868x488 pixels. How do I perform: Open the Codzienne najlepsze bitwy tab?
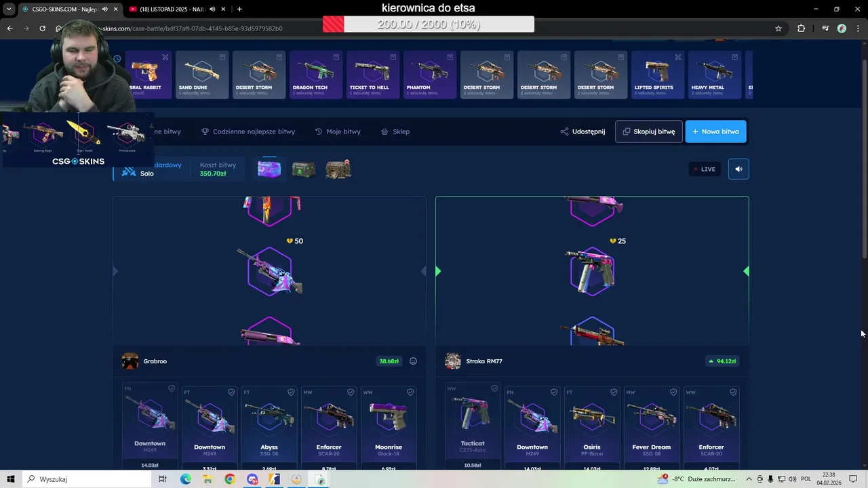[x=248, y=131]
